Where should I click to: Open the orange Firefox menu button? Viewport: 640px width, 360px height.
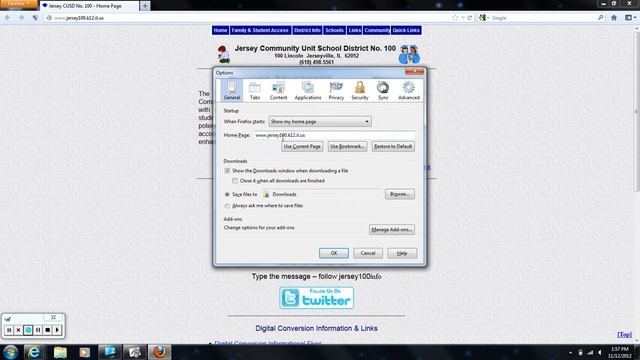pyautogui.click(x=18, y=4)
